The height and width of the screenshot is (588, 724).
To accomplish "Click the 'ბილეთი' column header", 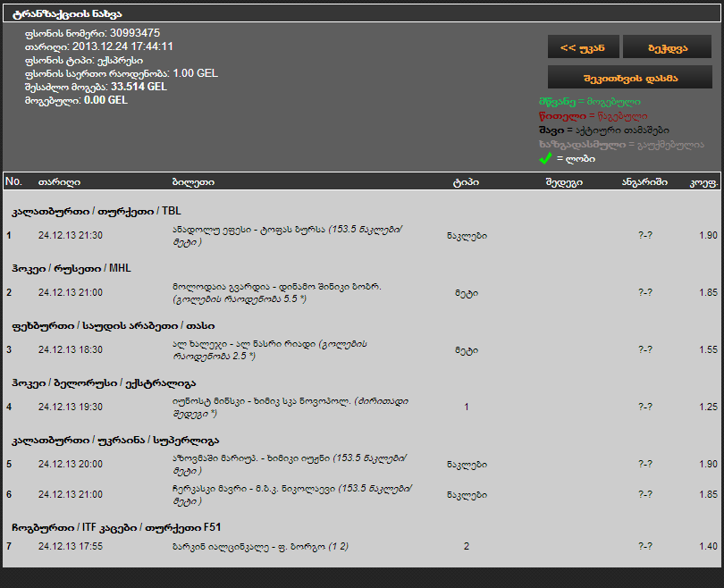I will pos(193,182).
